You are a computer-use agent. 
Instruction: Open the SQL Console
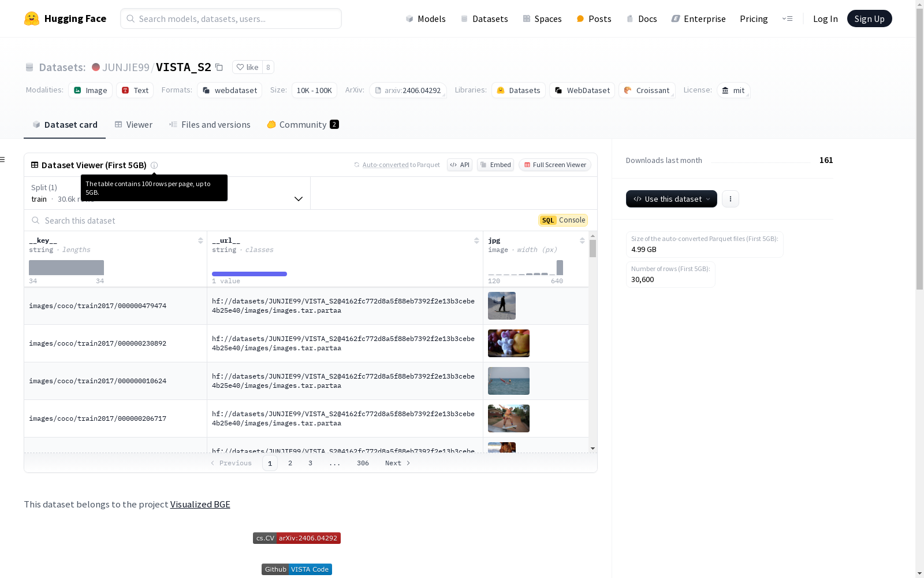[x=563, y=220]
